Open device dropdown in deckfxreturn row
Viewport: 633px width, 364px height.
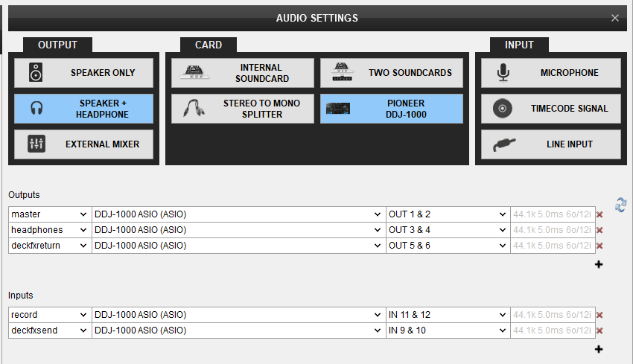pos(238,246)
